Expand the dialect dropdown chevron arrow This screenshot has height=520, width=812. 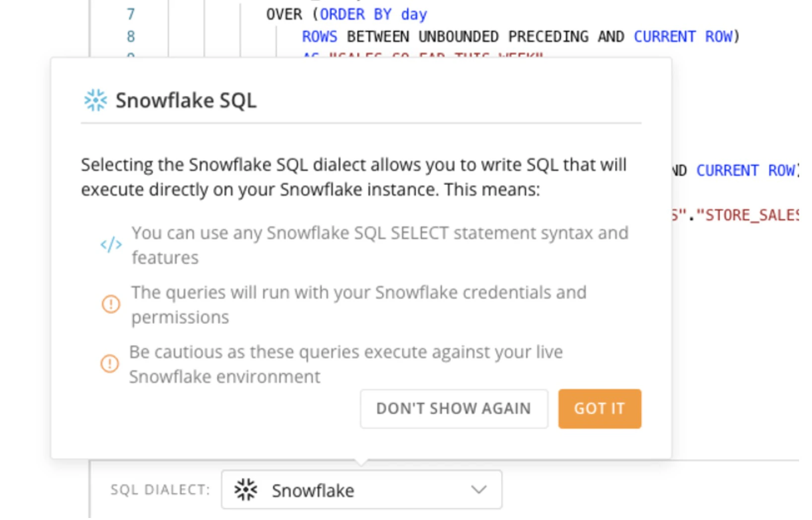[x=478, y=490]
